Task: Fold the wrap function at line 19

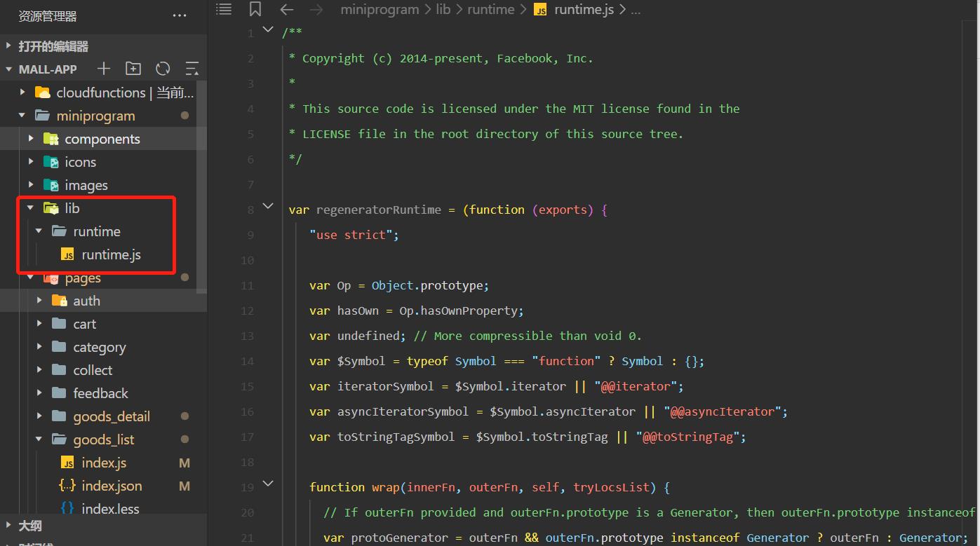Action: pos(267,484)
